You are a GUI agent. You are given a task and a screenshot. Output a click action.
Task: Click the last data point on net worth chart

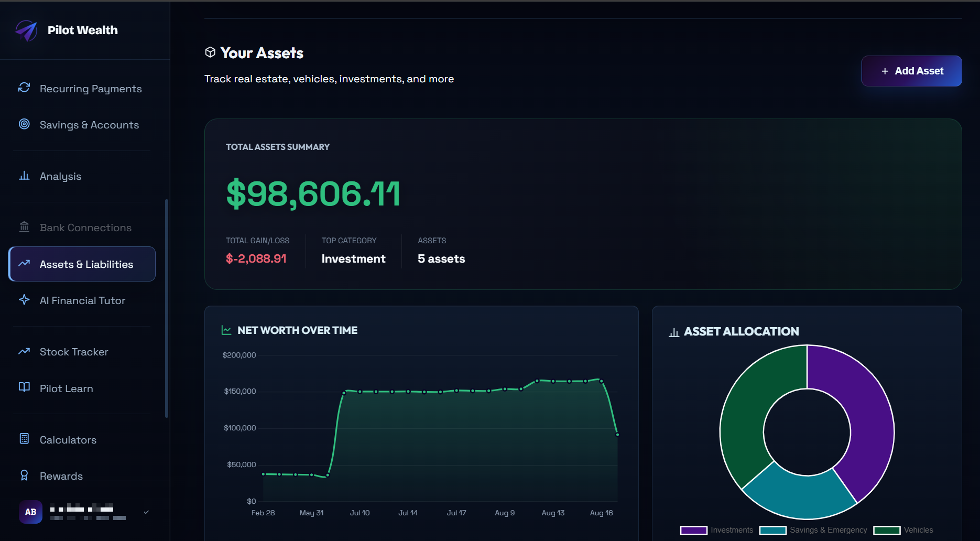pyautogui.click(x=617, y=435)
